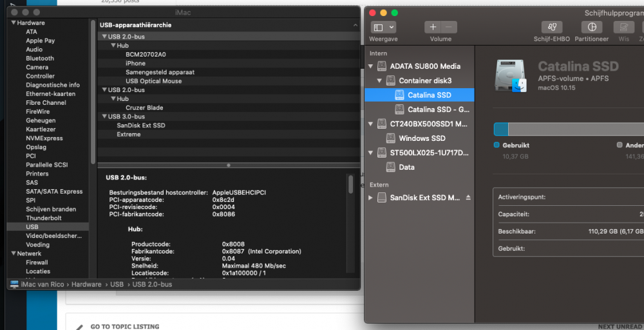
Task: Select Locaties under Netwerk
Action: click(38, 271)
